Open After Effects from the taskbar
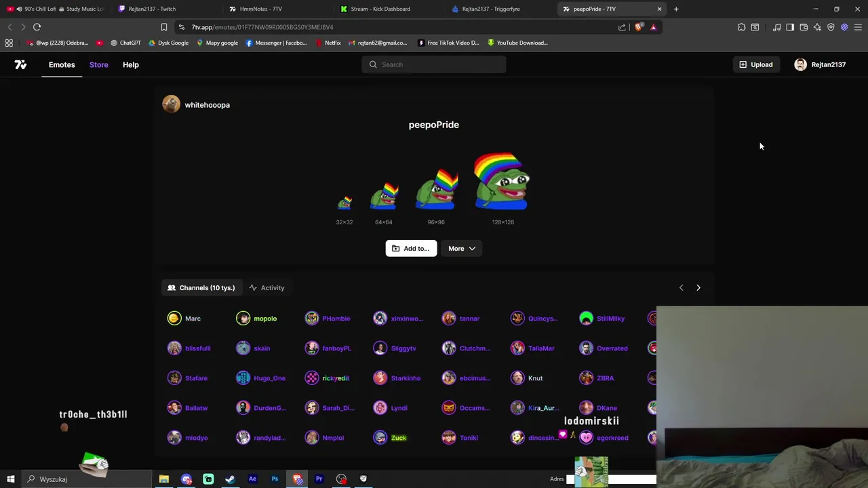868x488 pixels. (252, 479)
